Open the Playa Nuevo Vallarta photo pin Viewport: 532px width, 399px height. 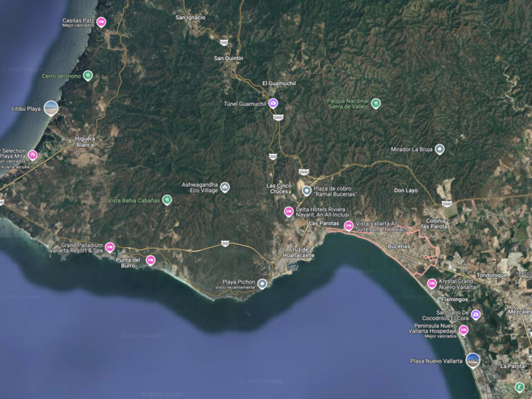coord(472,361)
